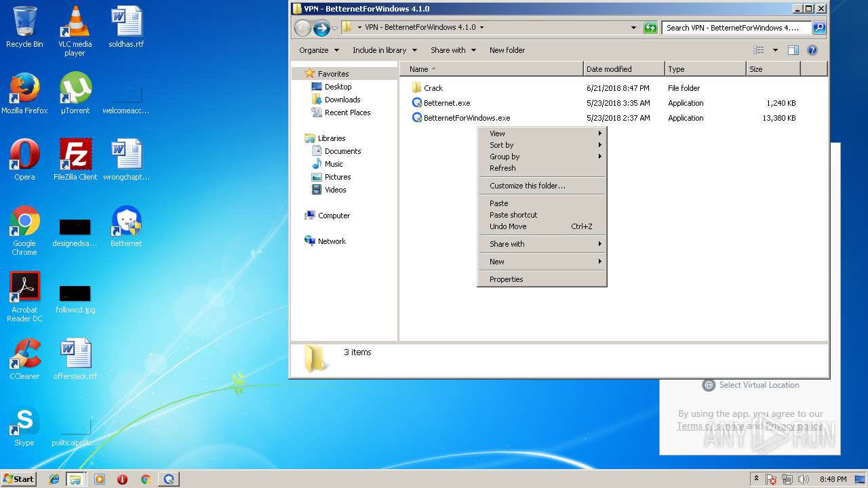Expand the address bar history dropdown
Screen dimensions: 868x488
pos(633,28)
